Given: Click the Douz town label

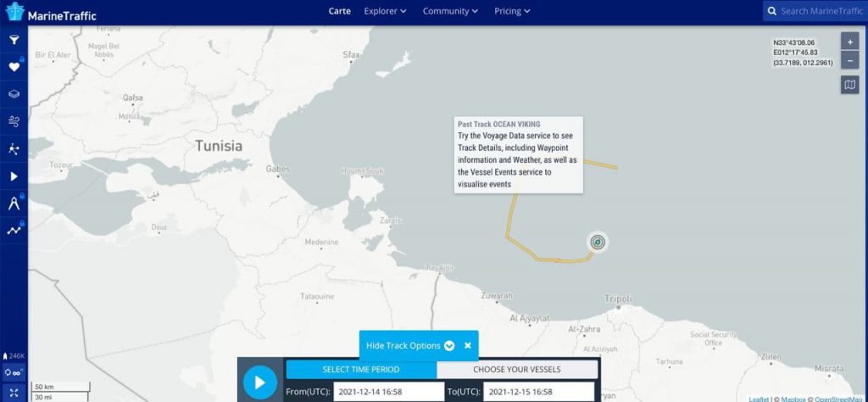Looking at the screenshot, I should pyautogui.click(x=159, y=227).
